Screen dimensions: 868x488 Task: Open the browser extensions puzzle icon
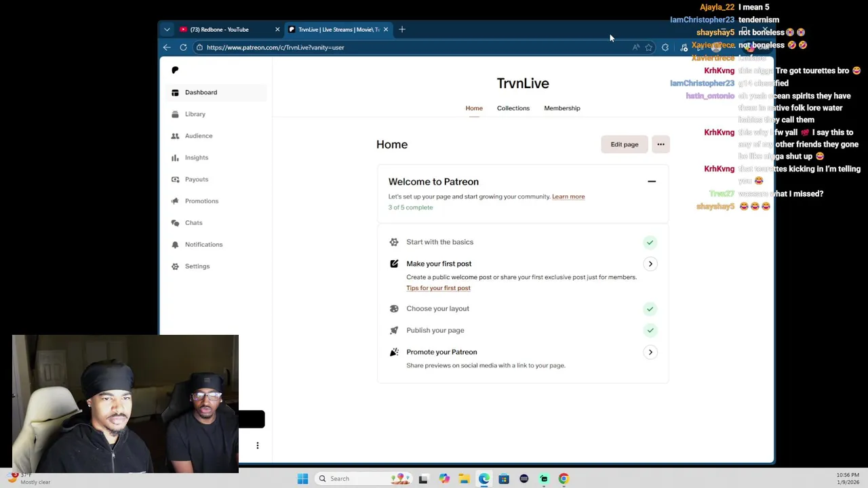tap(665, 47)
